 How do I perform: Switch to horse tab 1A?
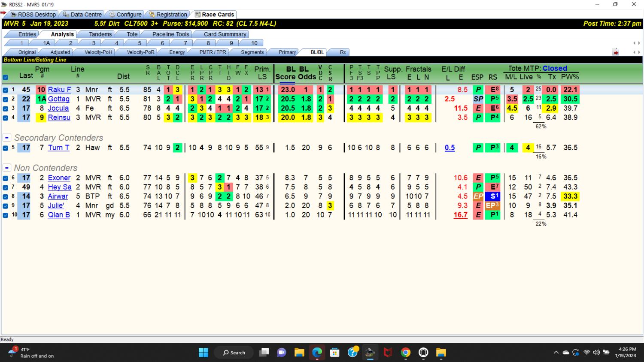[46, 43]
